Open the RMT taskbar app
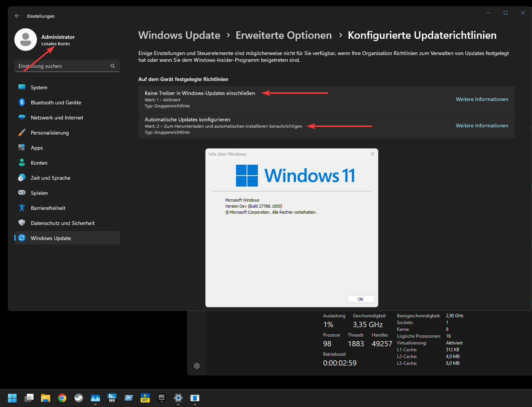The width and height of the screenshot is (532, 407). click(x=145, y=398)
